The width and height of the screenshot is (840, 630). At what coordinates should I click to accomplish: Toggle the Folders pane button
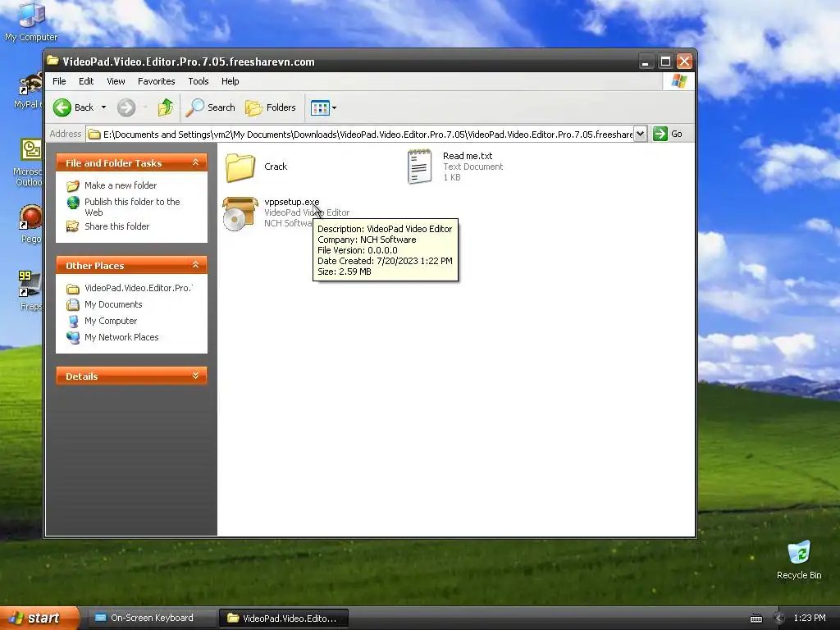tap(271, 107)
